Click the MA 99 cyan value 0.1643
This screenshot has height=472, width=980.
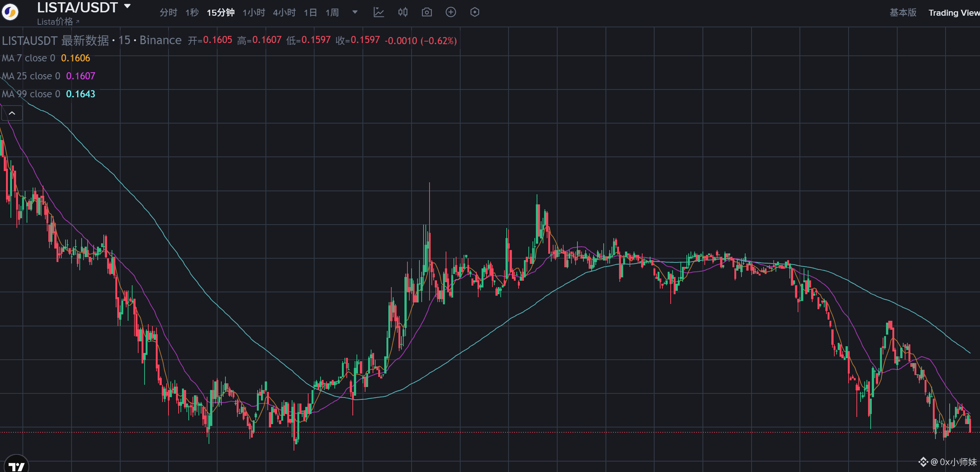tap(80, 94)
